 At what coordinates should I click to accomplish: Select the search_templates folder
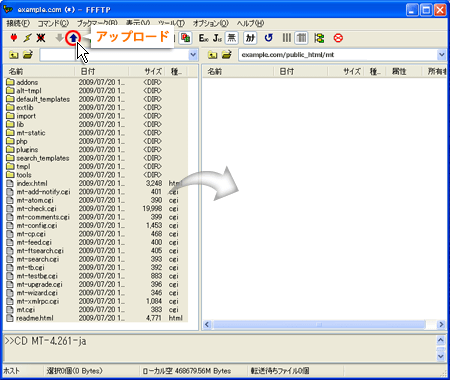(38, 158)
